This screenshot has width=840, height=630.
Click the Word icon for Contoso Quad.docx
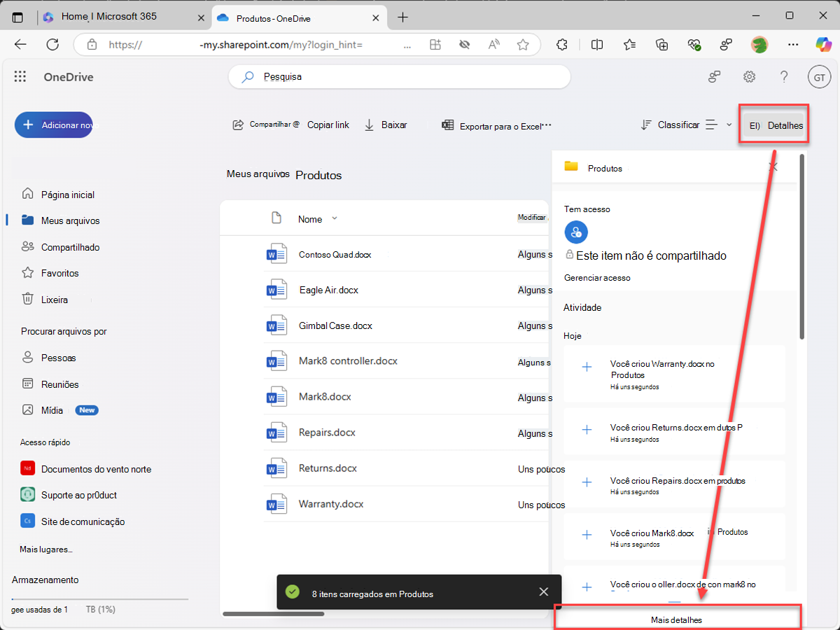(277, 254)
